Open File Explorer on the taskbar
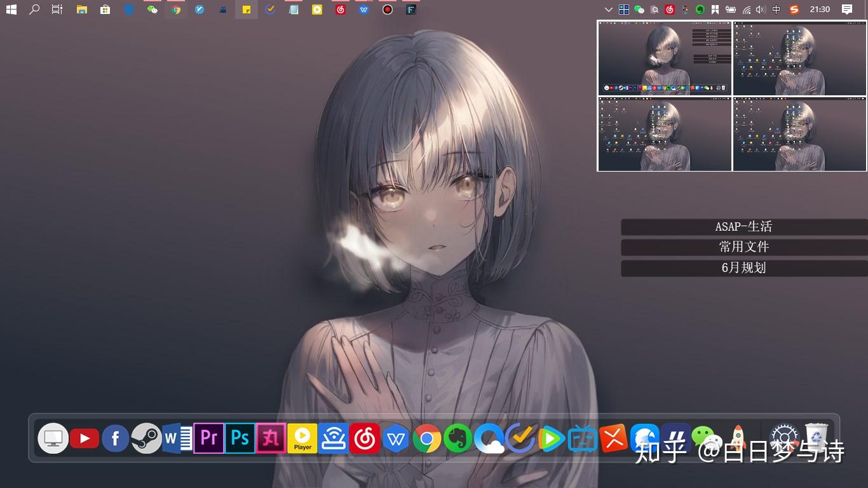 [82, 10]
